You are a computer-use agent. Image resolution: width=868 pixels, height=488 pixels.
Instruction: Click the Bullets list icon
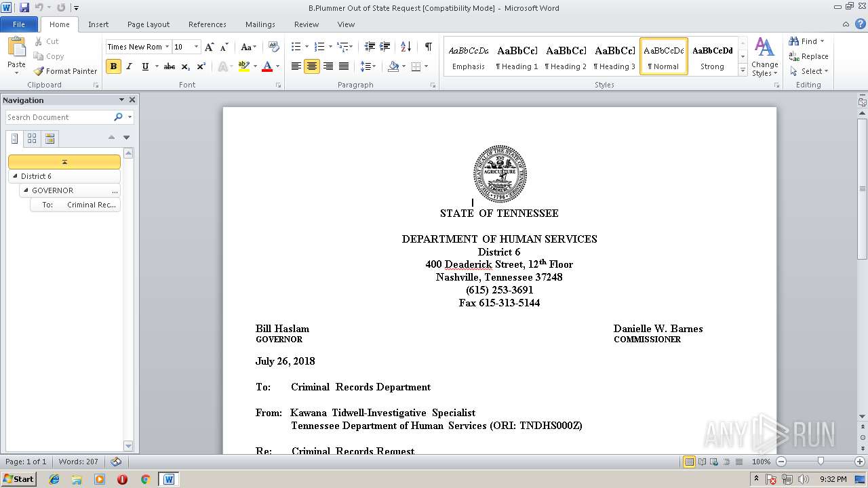pos(296,47)
